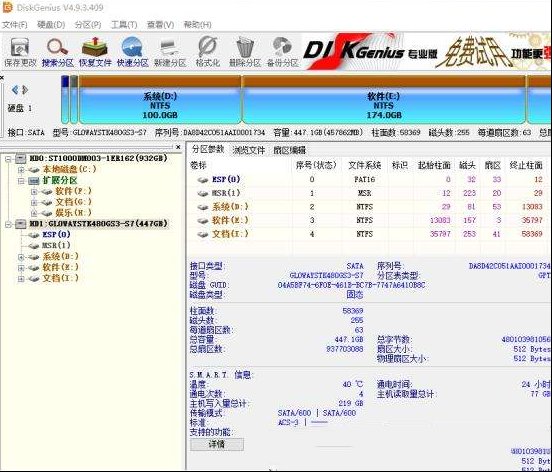Start 快速分区 from the toolbar
Image resolution: width=552 pixels, height=472 pixels.
tap(132, 52)
